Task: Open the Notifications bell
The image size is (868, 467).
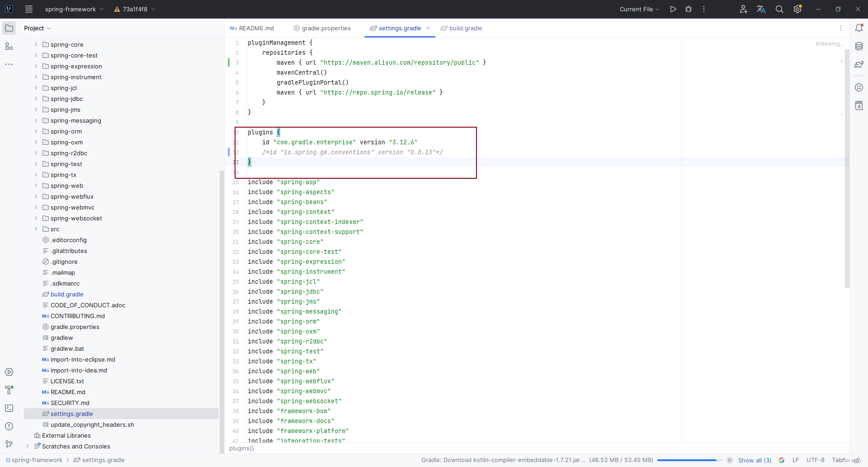Action: click(x=859, y=28)
